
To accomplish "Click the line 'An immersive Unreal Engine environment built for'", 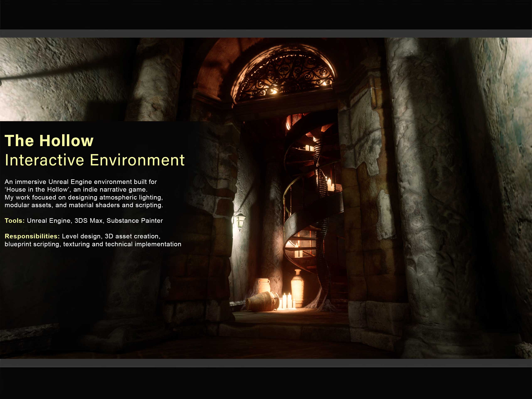I will tap(81, 182).
